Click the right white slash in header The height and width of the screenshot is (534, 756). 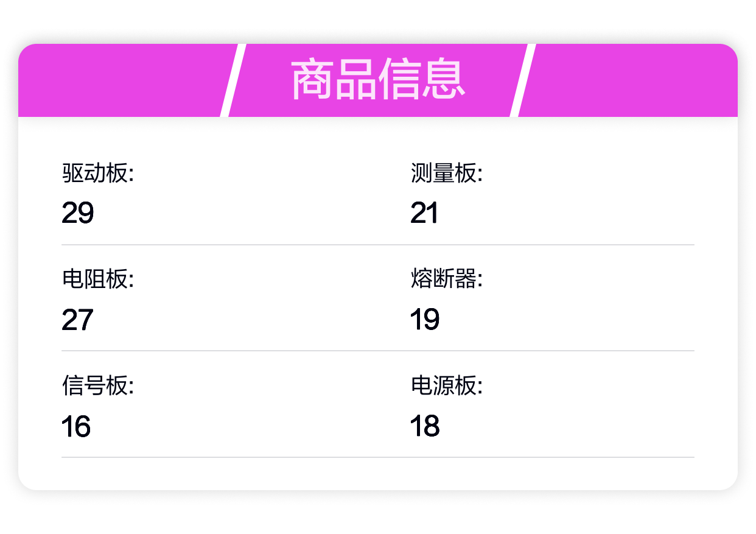coord(522,80)
